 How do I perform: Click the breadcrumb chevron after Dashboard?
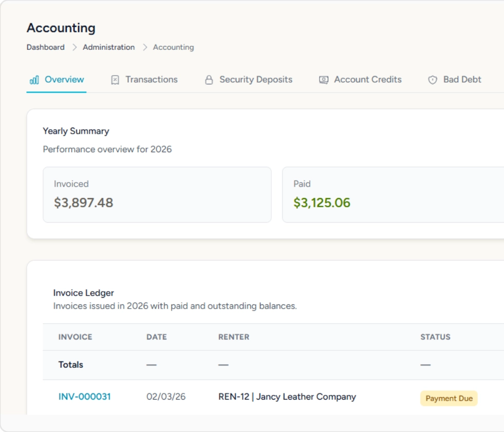pyautogui.click(x=74, y=47)
